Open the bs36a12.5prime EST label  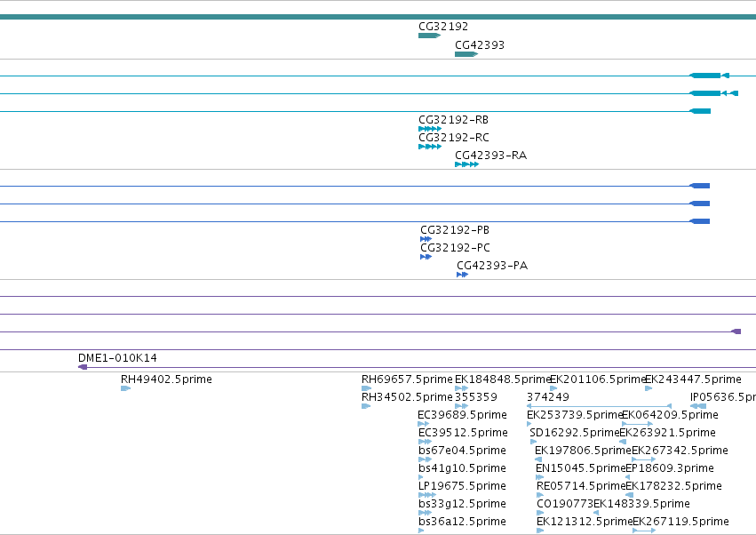[x=462, y=522]
